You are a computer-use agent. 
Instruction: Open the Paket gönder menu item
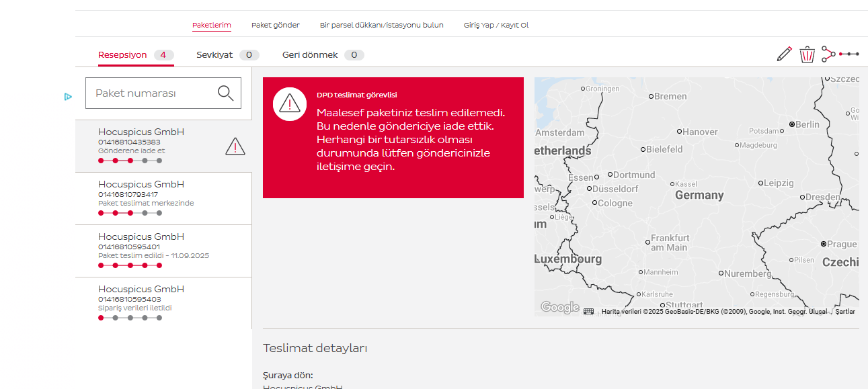pos(275,25)
